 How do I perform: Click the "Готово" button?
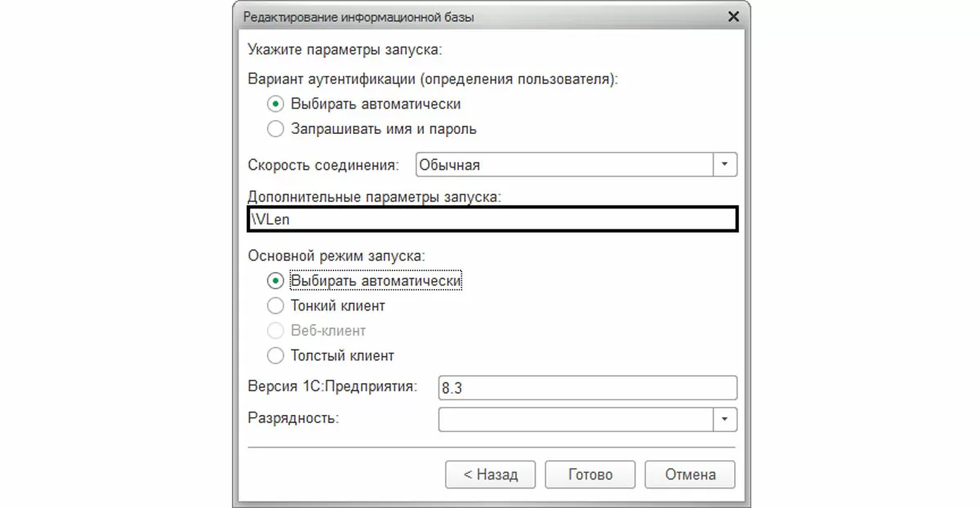(590, 475)
